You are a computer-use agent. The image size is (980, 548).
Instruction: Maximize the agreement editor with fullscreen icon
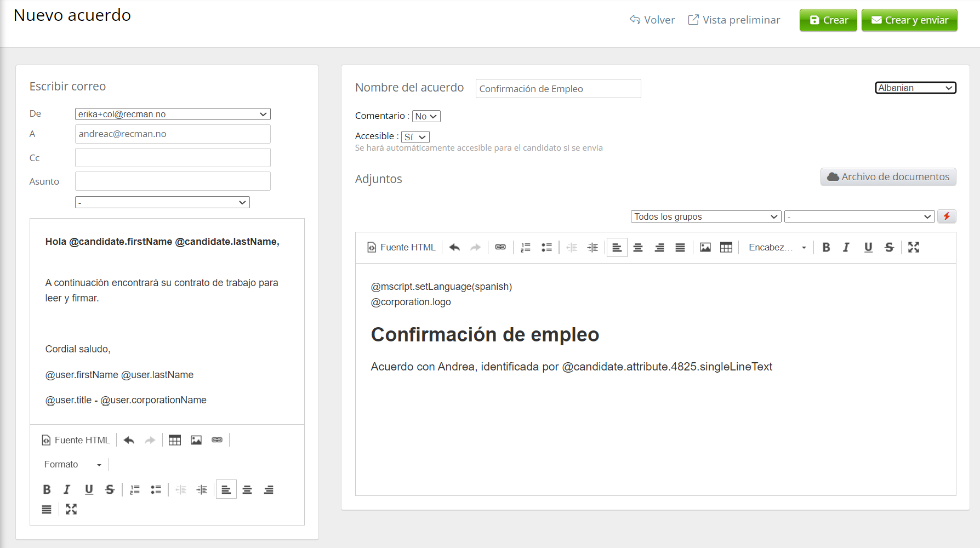point(913,247)
